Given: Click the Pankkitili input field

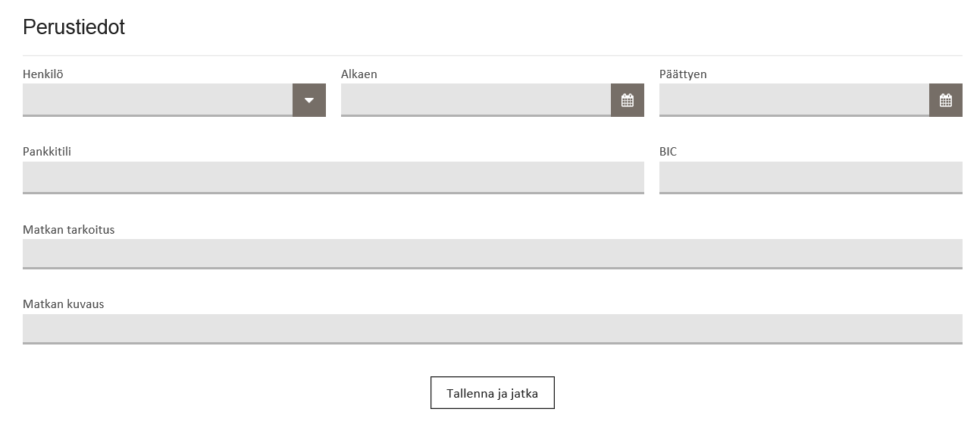Looking at the screenshot, I should coord(333,178).
